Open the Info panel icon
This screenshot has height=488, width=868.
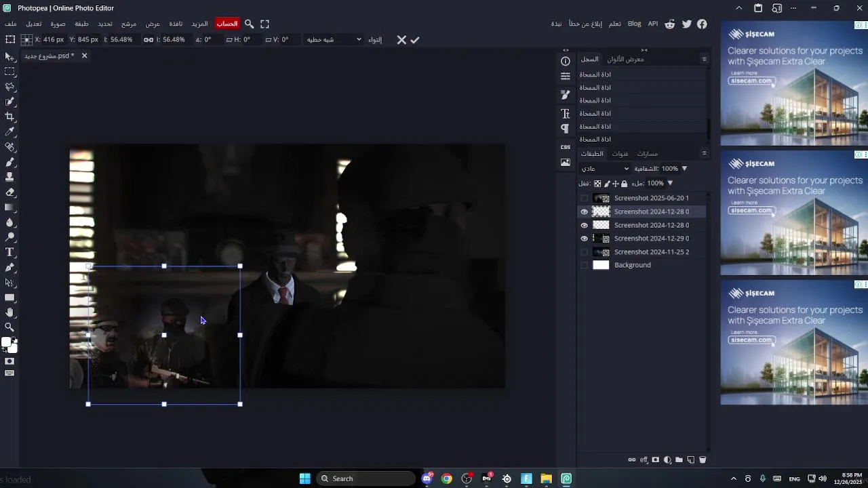[x=566, y=61]
